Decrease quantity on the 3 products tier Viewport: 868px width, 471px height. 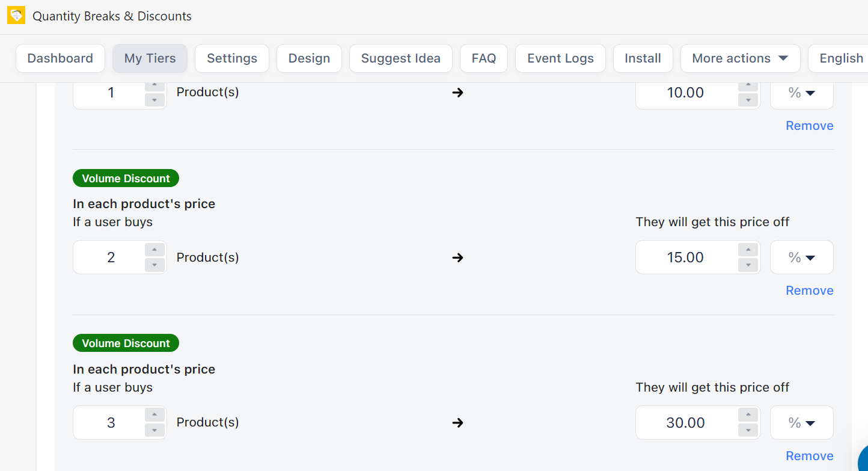point(154,430)
